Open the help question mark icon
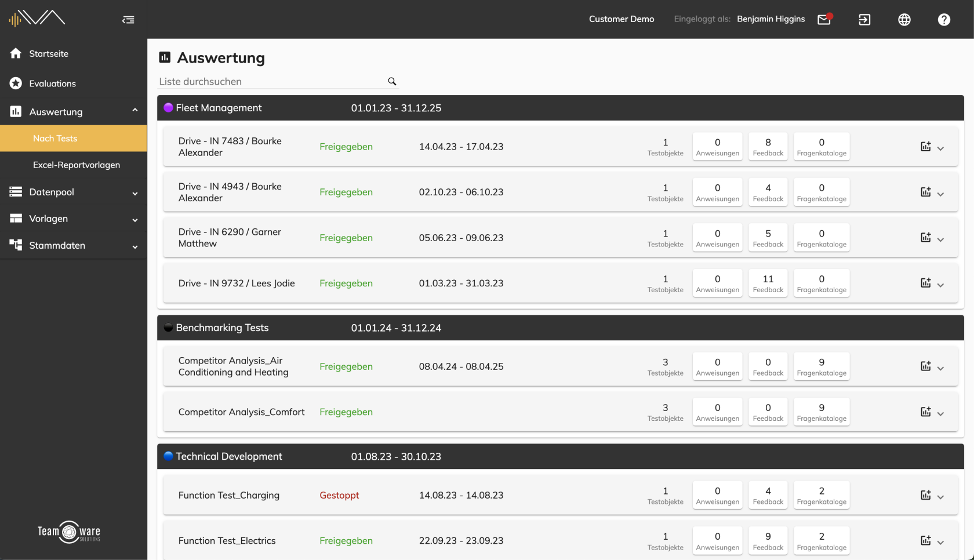Viewport: 974px width, 560px height. tap(944, 20)
